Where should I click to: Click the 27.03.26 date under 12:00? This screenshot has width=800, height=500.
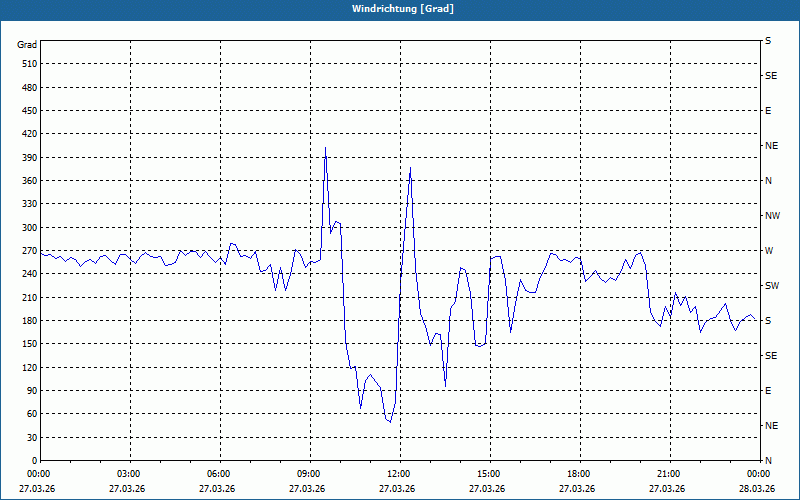397,489
